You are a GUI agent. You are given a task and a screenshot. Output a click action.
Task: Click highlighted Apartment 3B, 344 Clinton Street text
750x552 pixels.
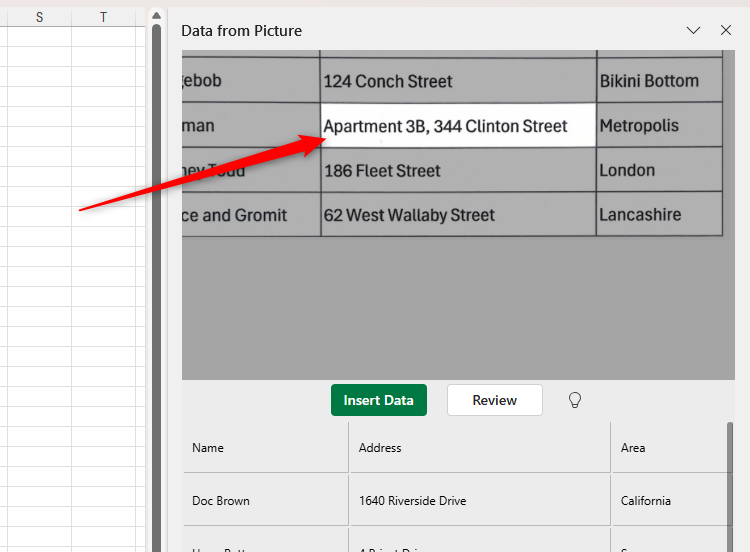click(445, 126)
